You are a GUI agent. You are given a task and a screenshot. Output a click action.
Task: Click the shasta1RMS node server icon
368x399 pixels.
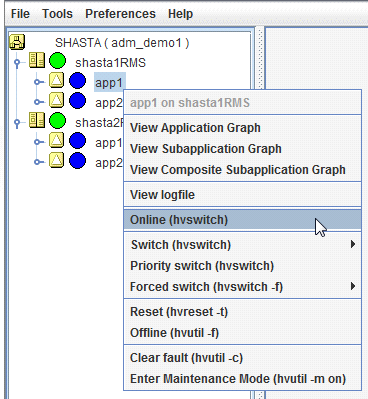pyautogui.click(x=37, y=61)
